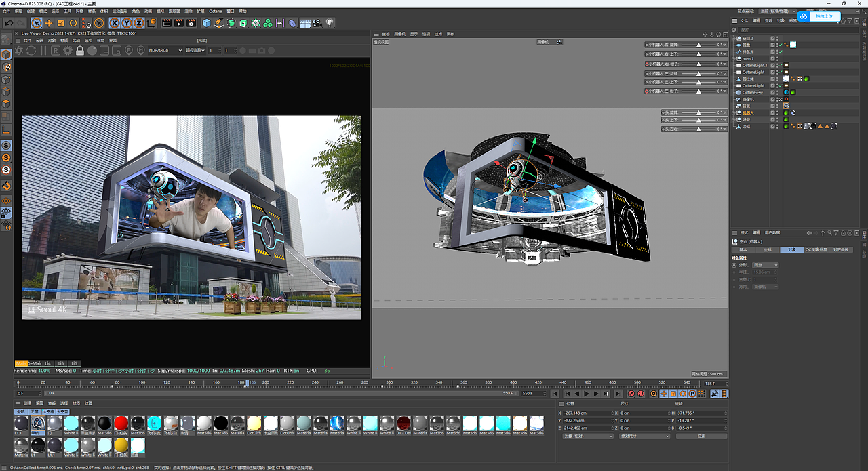Click the floor grid icon in toolbar
868x471 pixels.
(x=305, y=23)
